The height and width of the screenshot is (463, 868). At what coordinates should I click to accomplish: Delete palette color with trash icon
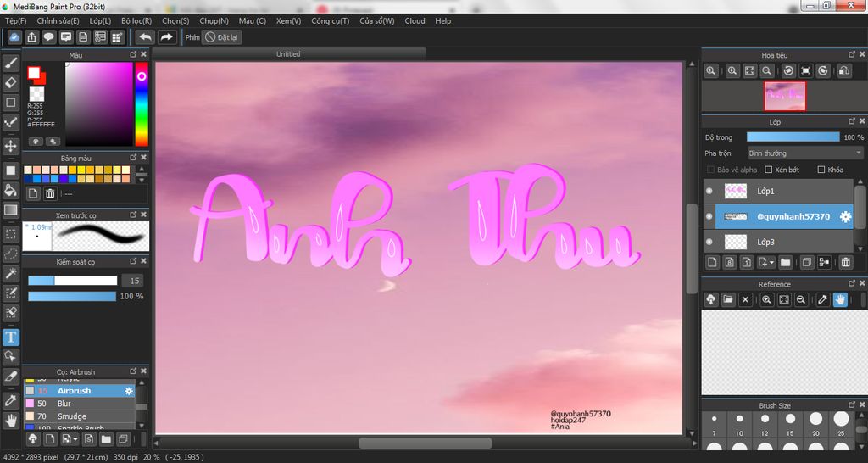(x=50, y=193)
